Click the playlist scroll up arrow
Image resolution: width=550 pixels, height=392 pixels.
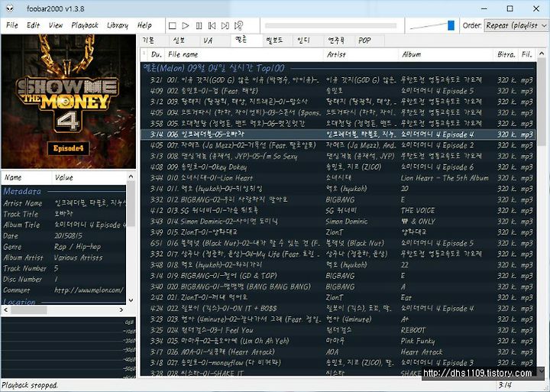pyautogui.click(x=542, y=53)
